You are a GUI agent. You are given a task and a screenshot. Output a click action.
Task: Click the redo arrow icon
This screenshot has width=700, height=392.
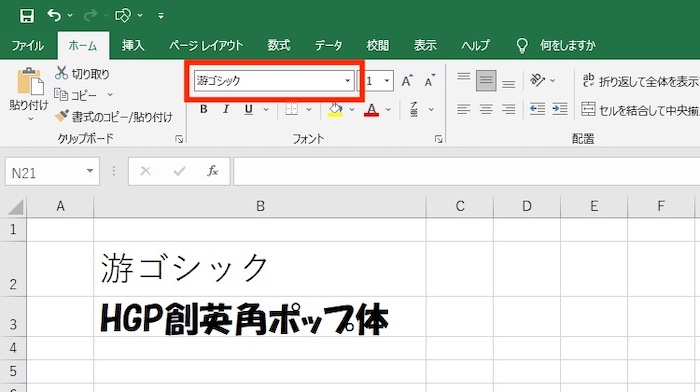tap(90, 16)
